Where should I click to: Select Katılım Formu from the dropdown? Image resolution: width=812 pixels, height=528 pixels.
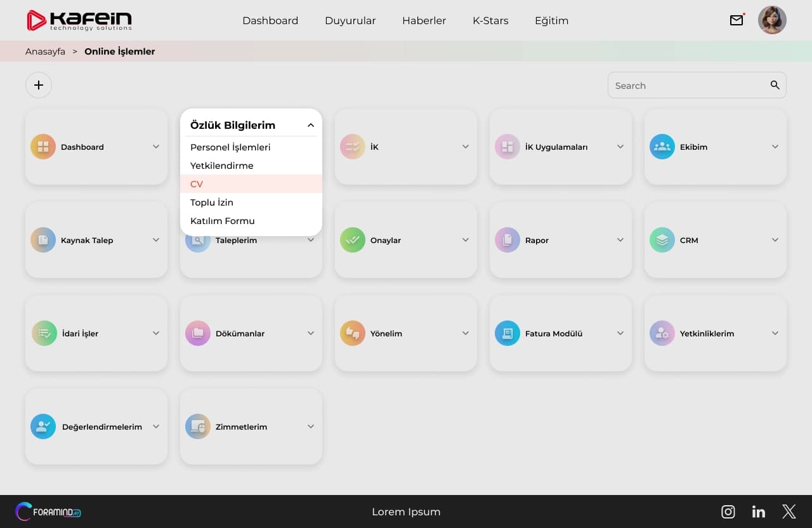point(251,221)
